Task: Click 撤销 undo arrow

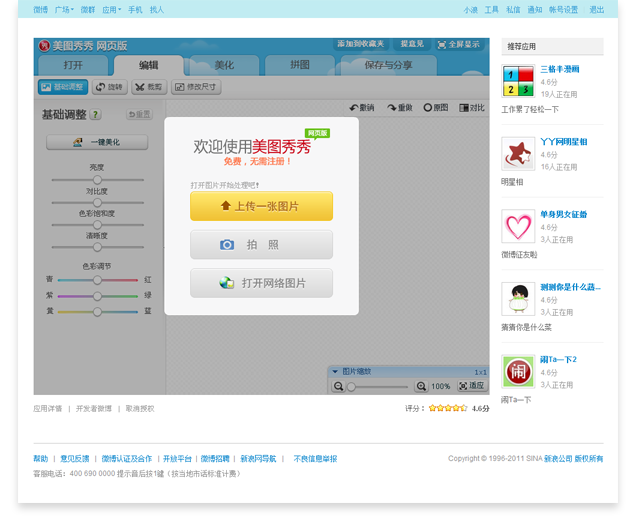Action: click(361, 107)
